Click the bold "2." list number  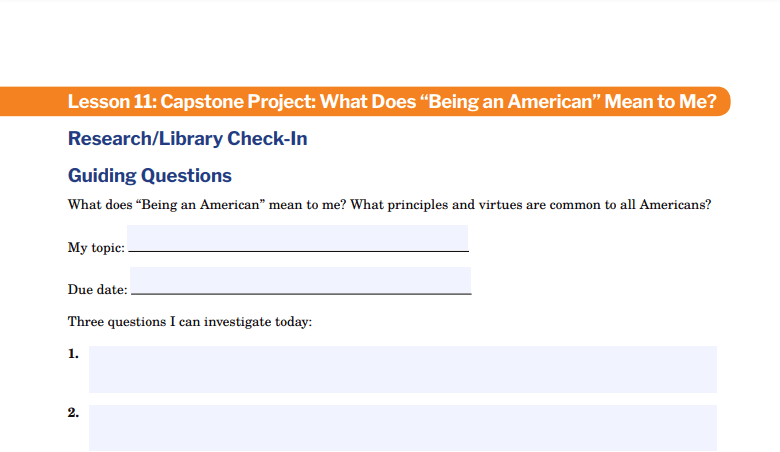[x=73, y=412]
